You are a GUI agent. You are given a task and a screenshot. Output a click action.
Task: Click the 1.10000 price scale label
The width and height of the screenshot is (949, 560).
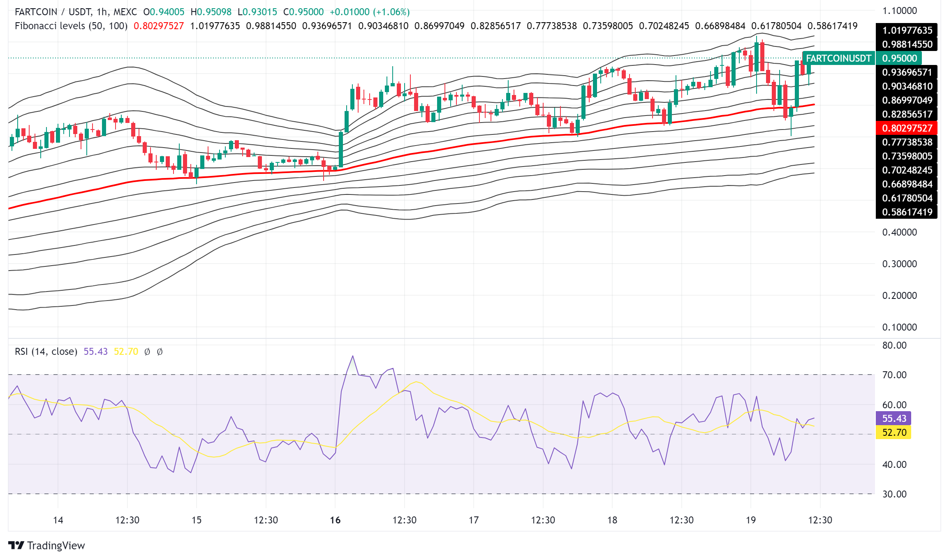pos(900,11)
